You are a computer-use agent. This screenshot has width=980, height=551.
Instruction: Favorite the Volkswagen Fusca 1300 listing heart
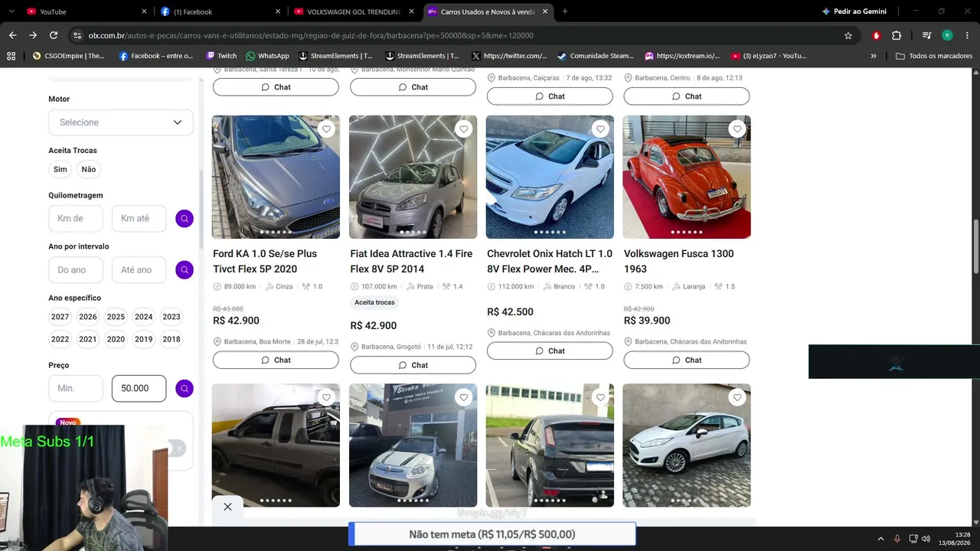click(737, 129)
